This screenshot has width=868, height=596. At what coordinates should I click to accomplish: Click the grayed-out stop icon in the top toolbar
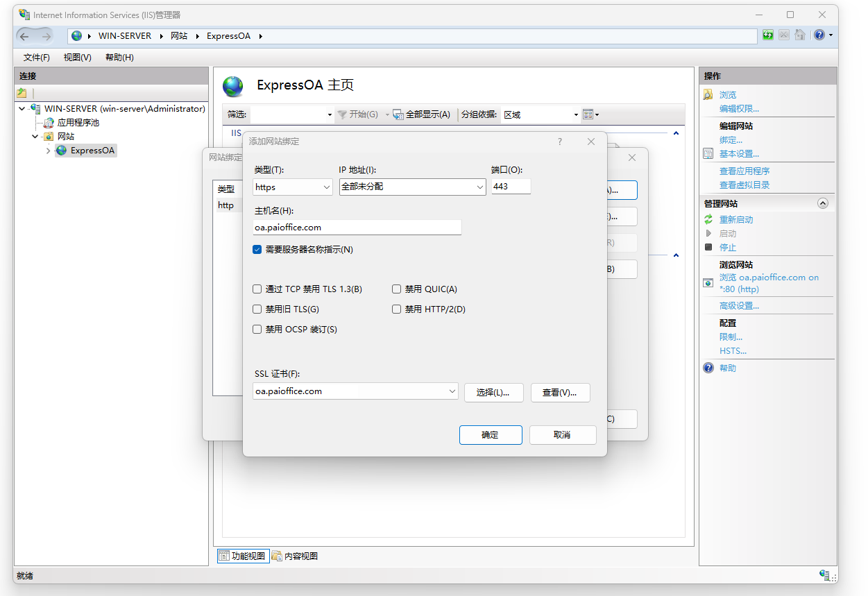pyautogui.click(x=783, y=35)
